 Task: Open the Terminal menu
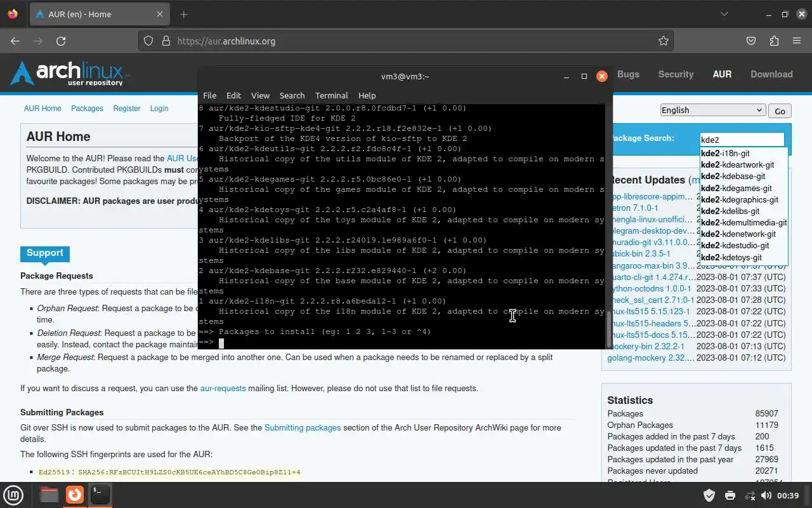click(x=331, y=95)
